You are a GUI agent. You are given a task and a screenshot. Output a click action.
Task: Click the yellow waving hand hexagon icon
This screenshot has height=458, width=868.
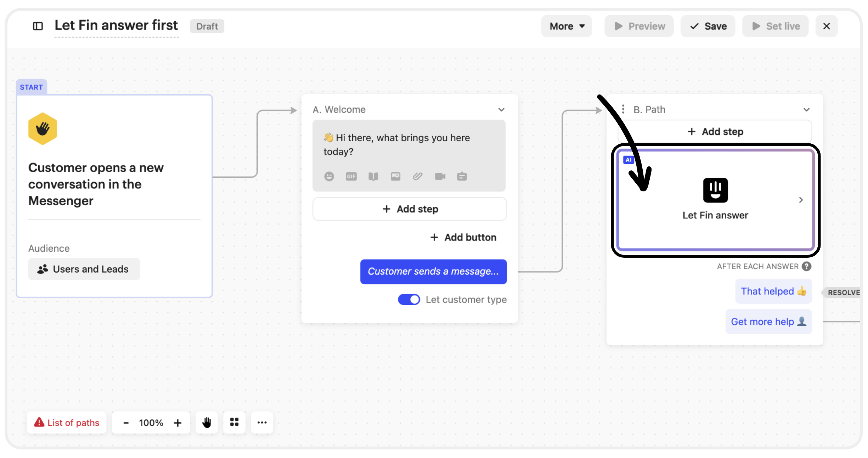pos(43,128)
